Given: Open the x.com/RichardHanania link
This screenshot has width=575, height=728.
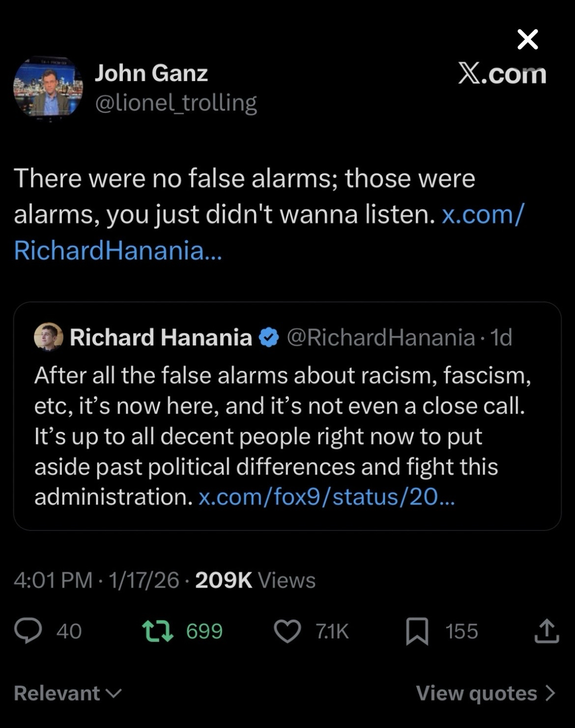Looking at the screenshot, I should pyautogui.click(x=118, y=251).
